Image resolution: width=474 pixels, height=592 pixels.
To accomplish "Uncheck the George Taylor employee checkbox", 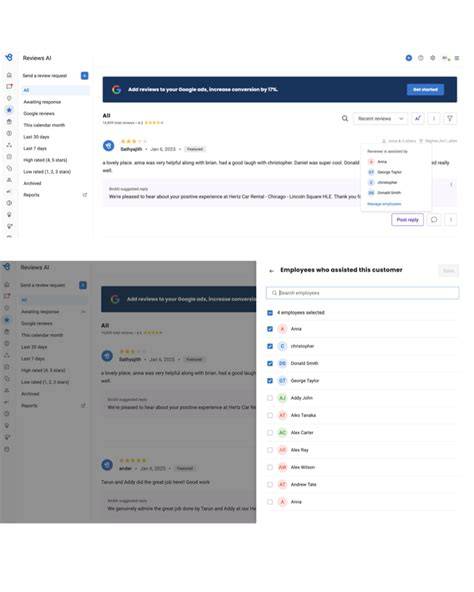I will 270,381.
